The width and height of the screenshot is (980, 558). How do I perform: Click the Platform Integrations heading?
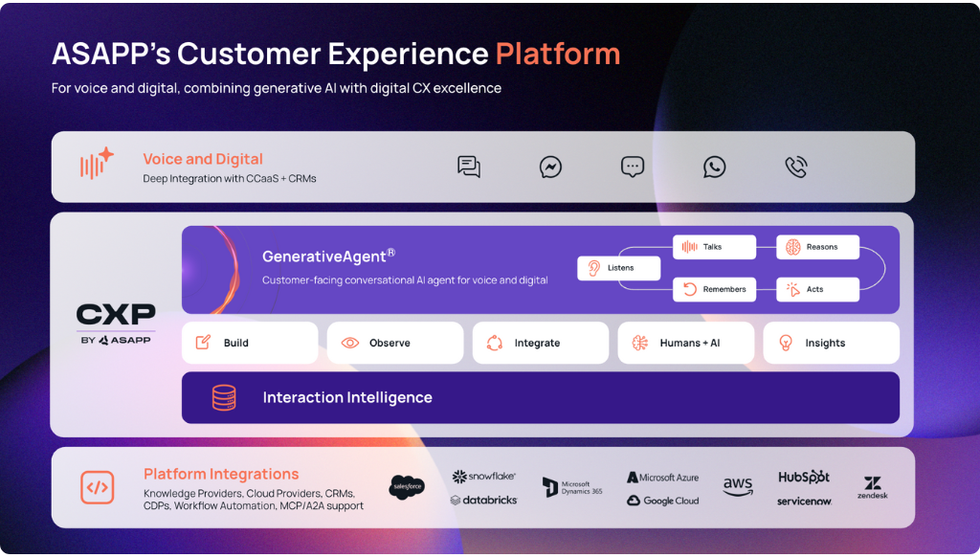pos(221,474)
